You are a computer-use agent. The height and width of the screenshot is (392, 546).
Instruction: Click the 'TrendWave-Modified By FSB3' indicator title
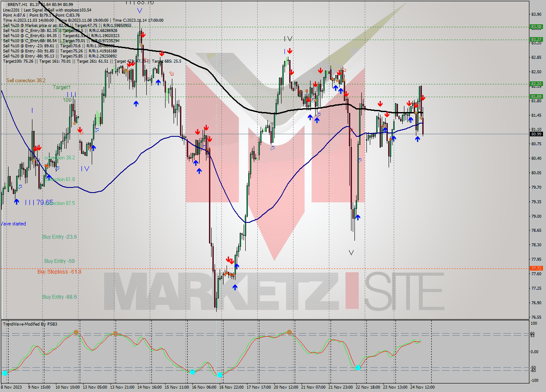click(x=30, y=324)
